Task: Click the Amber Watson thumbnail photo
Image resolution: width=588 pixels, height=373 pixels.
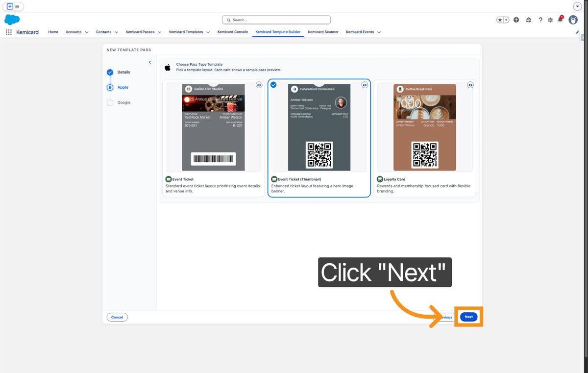Action: [x=341, y=102]
